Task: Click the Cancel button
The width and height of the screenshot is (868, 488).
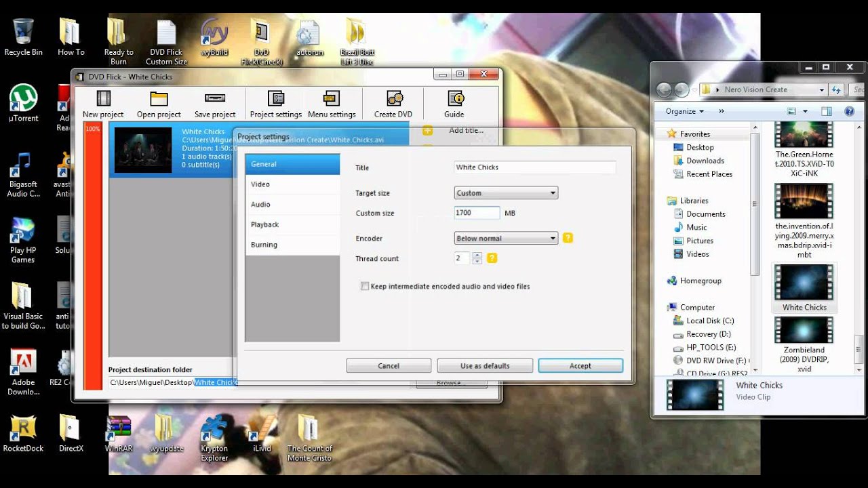Action: [389, 366]
